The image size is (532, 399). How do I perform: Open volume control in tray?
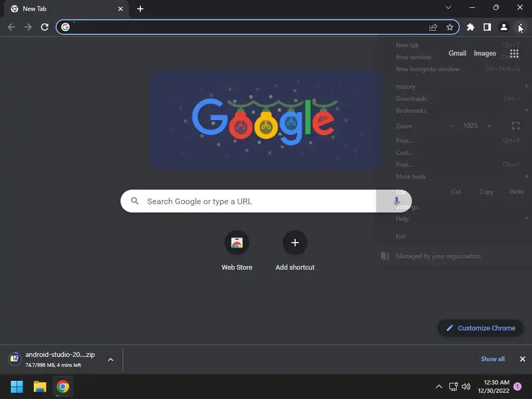tap(466, 387)
